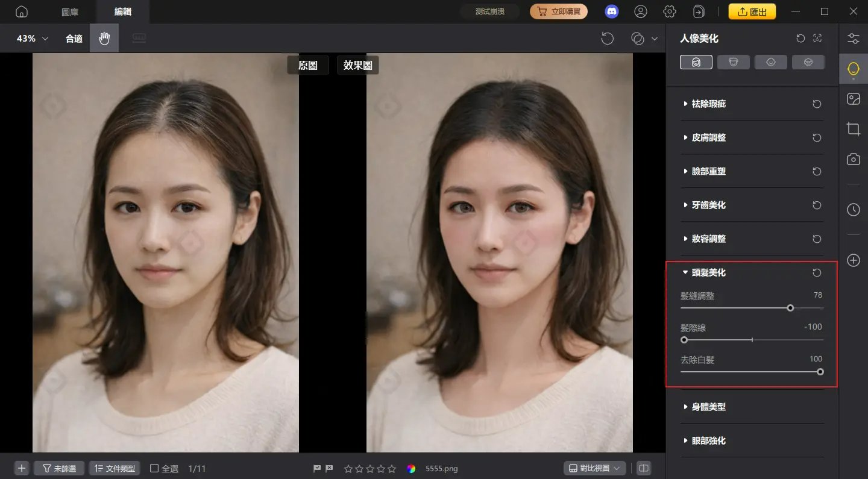This screenshot has height=479, width=868.
Task: Select the Crop tool in right sidebar
Action: pos(854,128)
